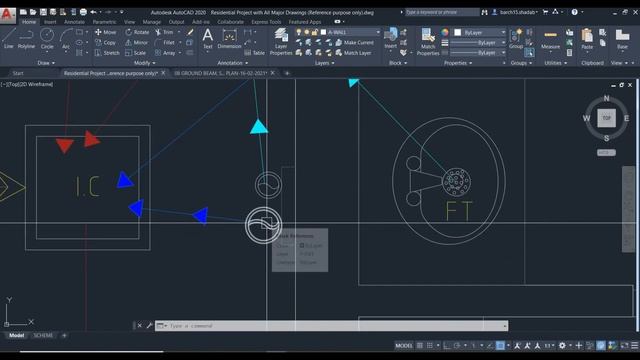Viewport: 640px width, 360px height.
Task: Toggle grid display in status bar
Action: (420, 346)
